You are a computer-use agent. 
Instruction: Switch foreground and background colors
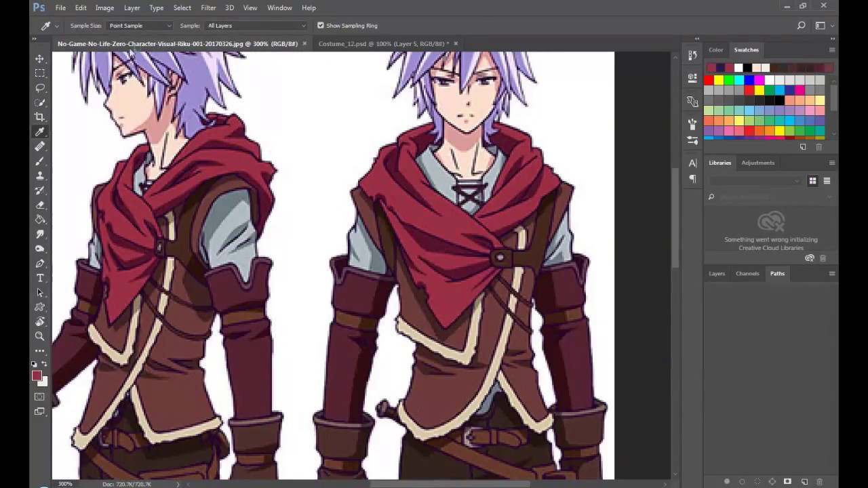[45, 364]
